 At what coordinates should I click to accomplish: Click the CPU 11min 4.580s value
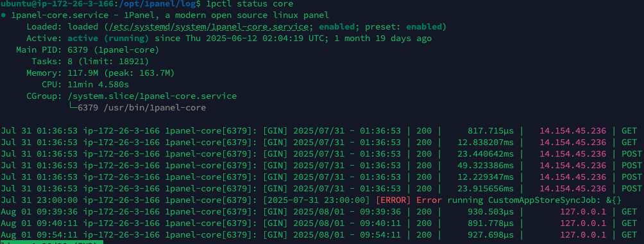(x=98, y=84)
